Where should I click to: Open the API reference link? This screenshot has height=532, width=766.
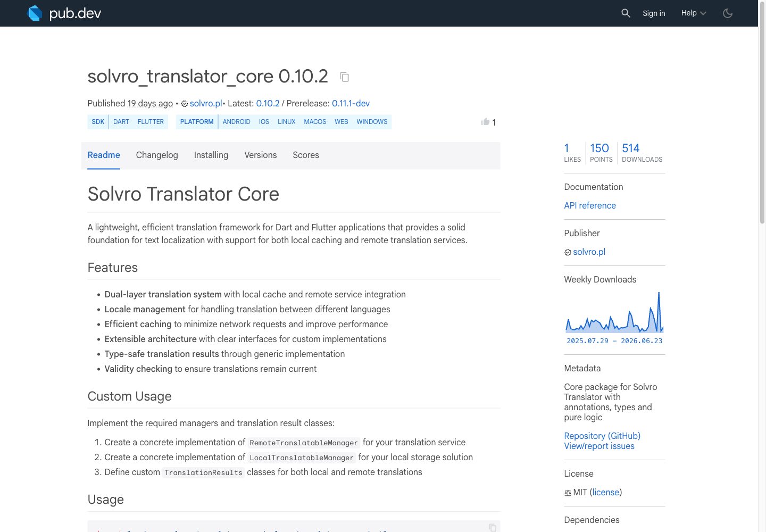pyautogui.click(x=590, y=205)
